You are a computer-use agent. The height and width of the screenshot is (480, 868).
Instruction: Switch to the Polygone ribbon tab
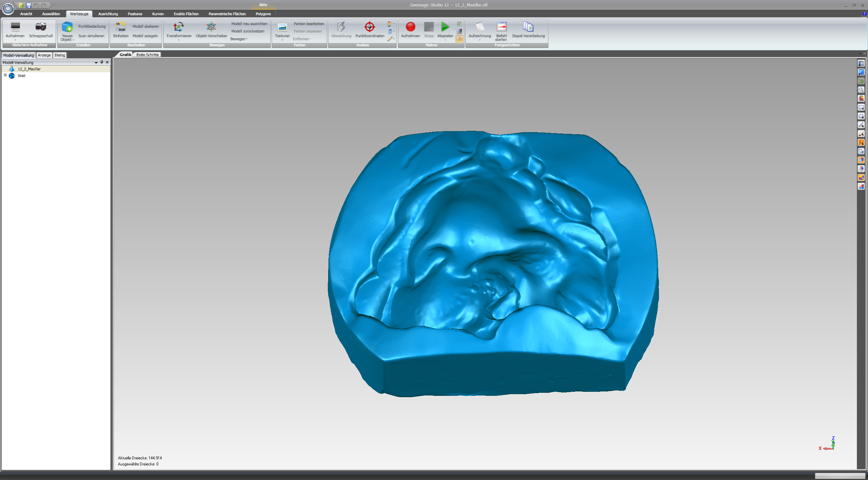[263, 14]
